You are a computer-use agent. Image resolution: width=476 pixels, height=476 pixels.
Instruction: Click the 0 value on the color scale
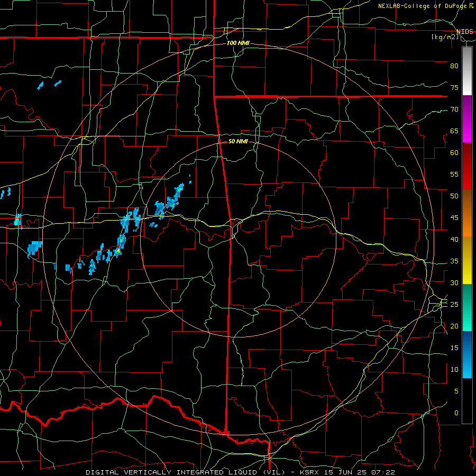click(x=456, y=413)
